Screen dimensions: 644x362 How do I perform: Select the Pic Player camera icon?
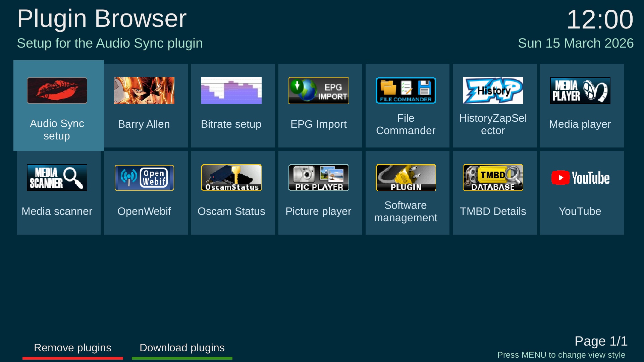[x=319, y=178]
